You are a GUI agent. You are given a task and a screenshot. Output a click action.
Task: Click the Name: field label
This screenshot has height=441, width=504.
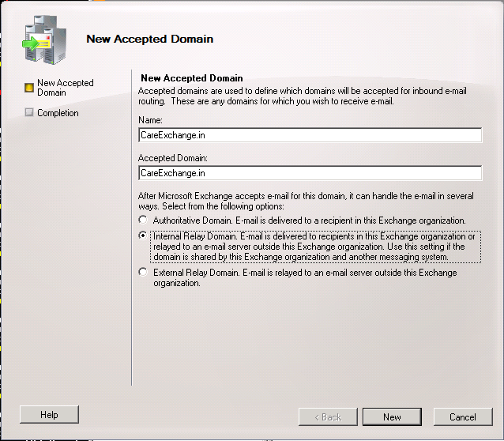pyautogui.click(x=150, y=120)
